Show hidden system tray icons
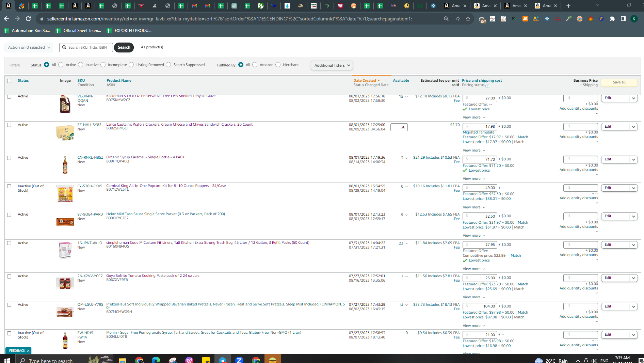644x363 pixels. tap(578, 361)
